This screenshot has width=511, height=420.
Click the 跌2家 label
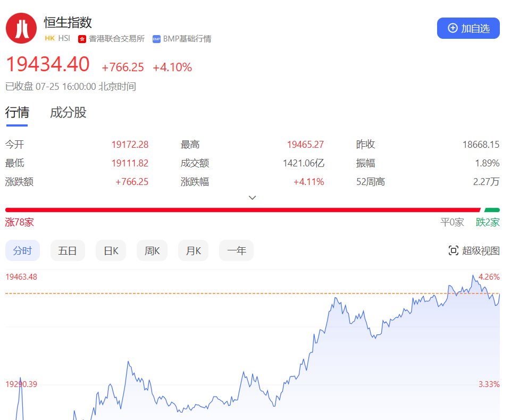[488, 222]
